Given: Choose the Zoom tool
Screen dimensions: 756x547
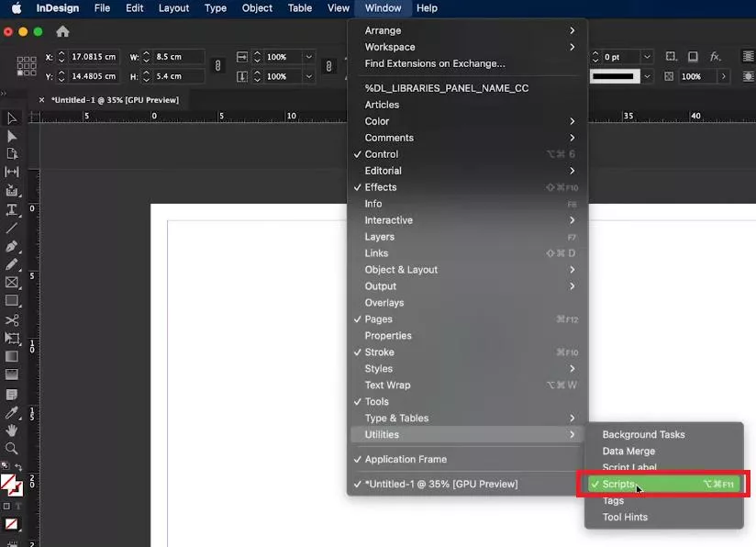Looking at the screenshot, I should coord(12,448).
